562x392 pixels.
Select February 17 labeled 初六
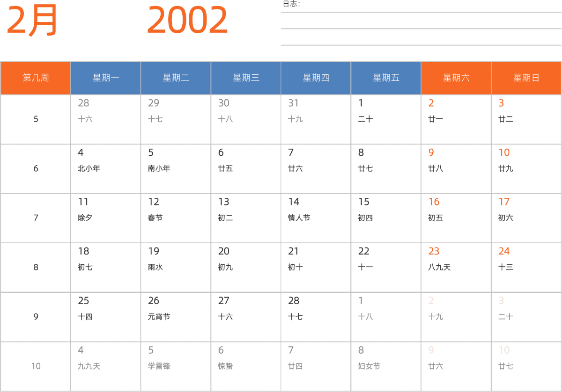[x=526, y=218]
